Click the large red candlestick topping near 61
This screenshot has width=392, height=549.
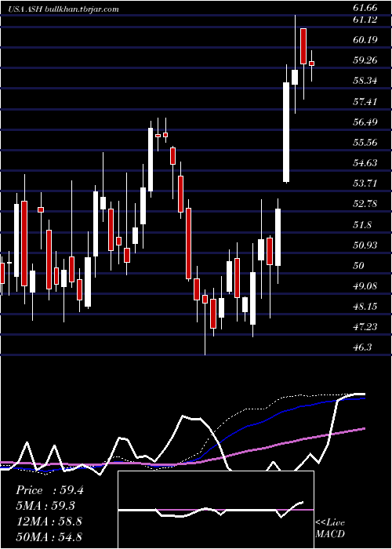303,46
